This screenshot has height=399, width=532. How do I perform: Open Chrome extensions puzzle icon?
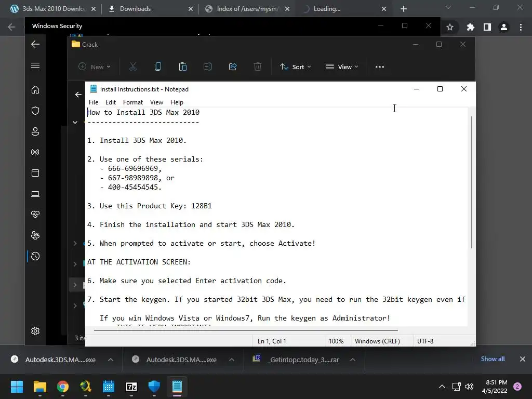[x=471, y=27]
